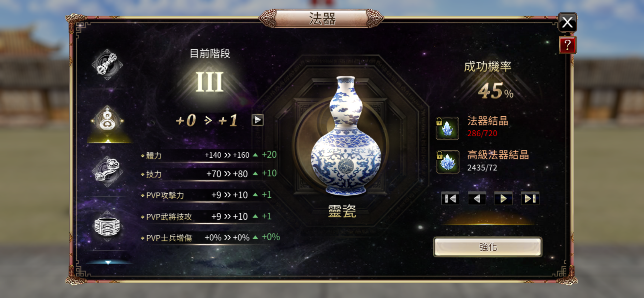
Task: Tap the 高級法器結晶 crystal material icon
Action: pos(447,162)
